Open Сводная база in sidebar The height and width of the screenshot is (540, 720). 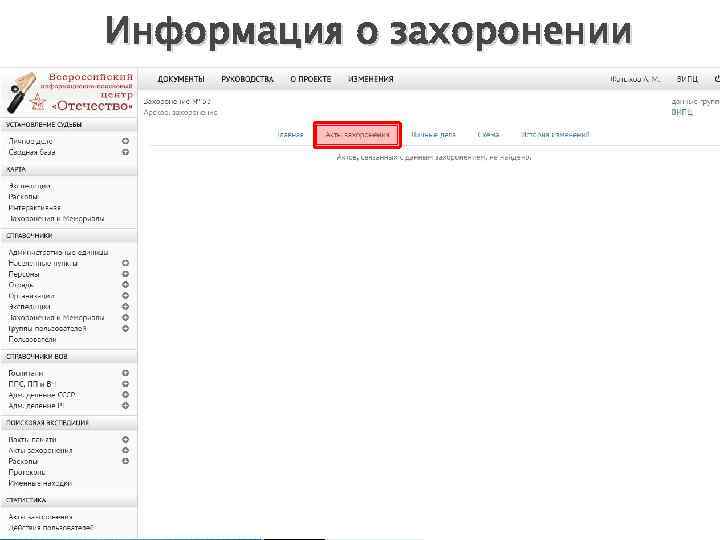pyautogui.click(x=32, y=152)
